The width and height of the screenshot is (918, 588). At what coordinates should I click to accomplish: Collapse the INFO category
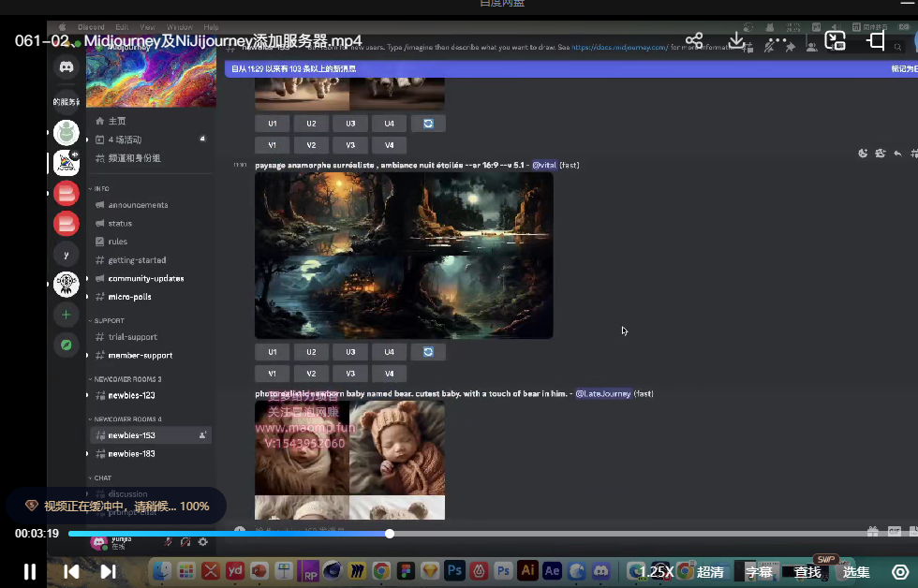point(99,189)
